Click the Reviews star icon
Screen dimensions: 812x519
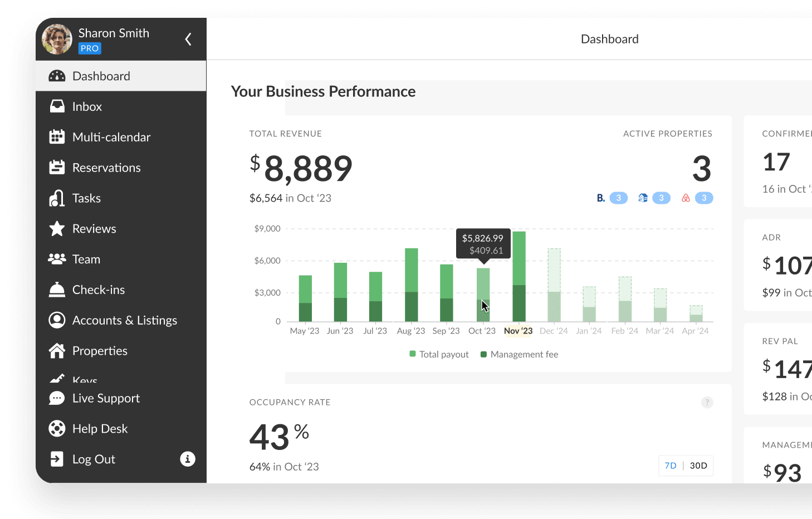[57, 228]
